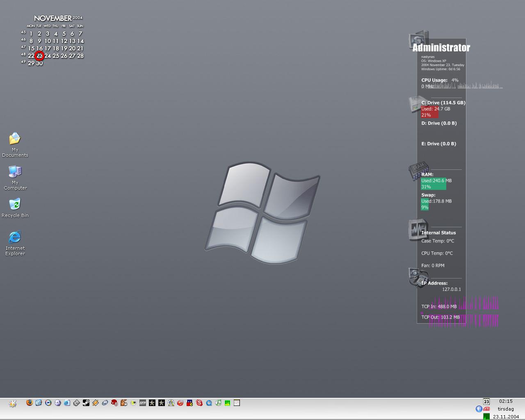
Task: Click the D: Drive (0.0 B) label
Action: [439, 123]
